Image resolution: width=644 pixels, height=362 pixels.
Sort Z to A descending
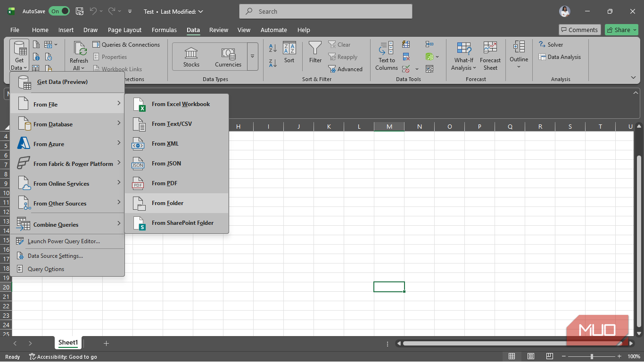point(272,63)
